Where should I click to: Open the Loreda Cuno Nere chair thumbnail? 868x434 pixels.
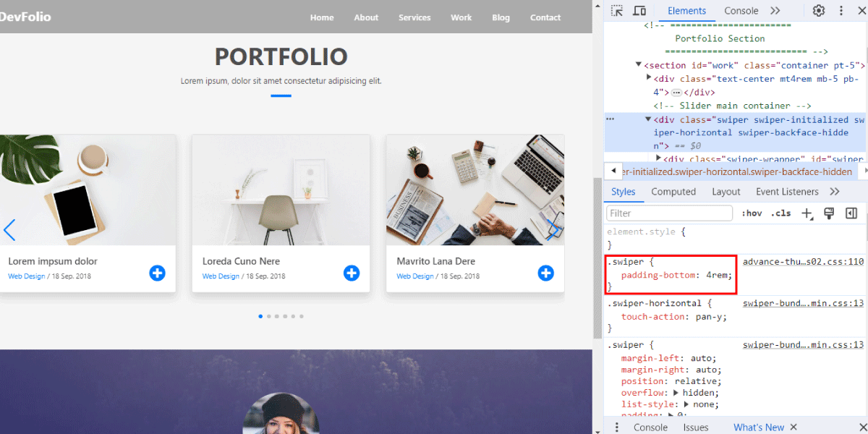click(x=281, y=190)
